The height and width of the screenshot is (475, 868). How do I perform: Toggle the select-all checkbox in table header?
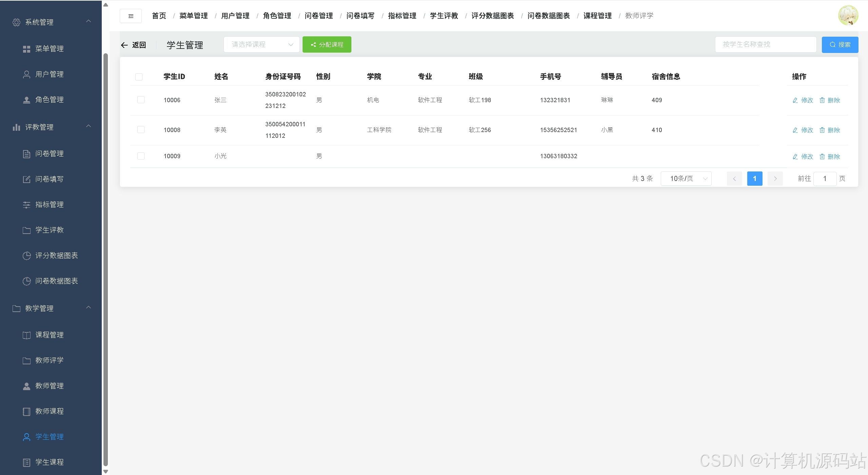click(x=139, y=77)
